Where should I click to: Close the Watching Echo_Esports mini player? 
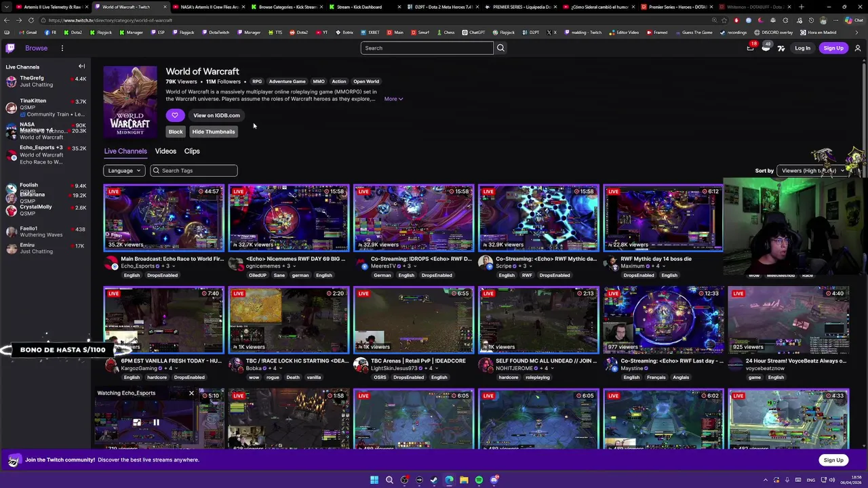(x=191, y=393)
